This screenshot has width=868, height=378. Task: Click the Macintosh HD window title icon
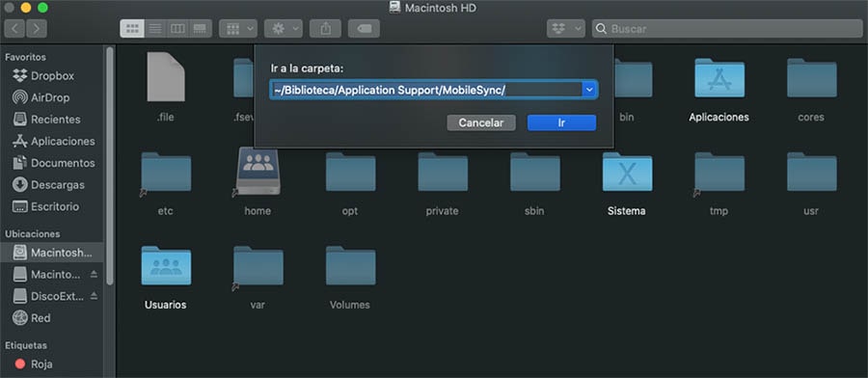(394, 7)
